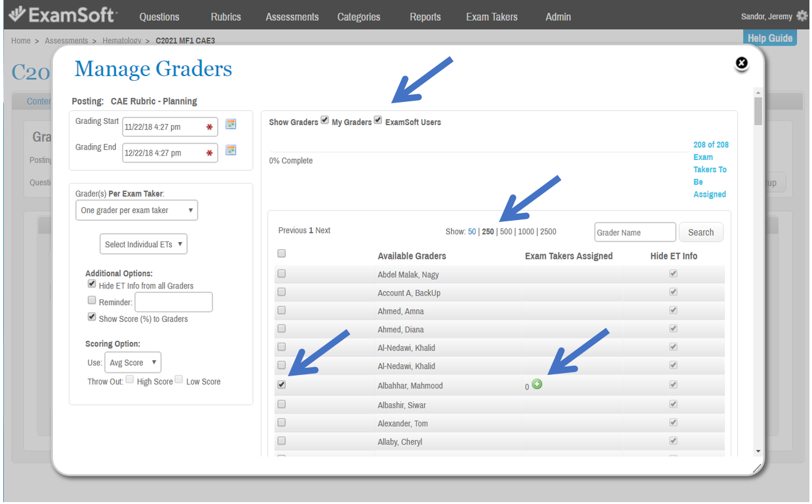Viewport: 812px width, 504px height.
Task: Show 1000 graders per page
Action: tap(526, 232)
